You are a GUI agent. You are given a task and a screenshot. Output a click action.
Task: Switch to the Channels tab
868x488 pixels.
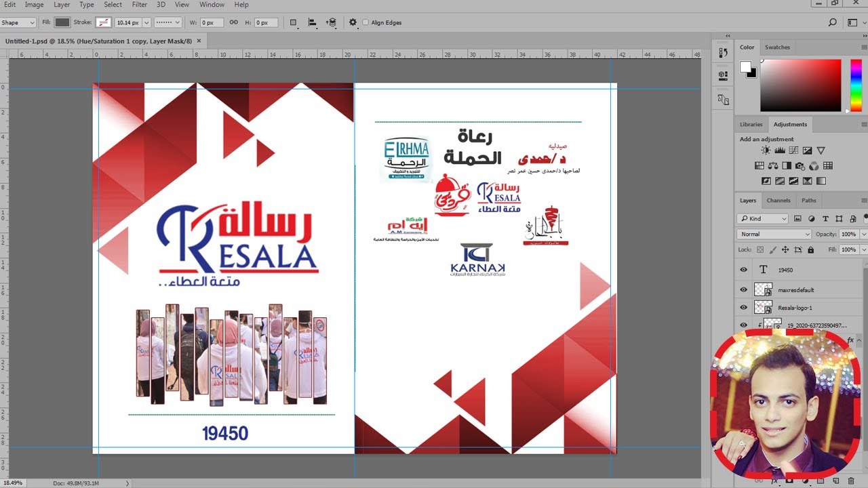[778, 201]
